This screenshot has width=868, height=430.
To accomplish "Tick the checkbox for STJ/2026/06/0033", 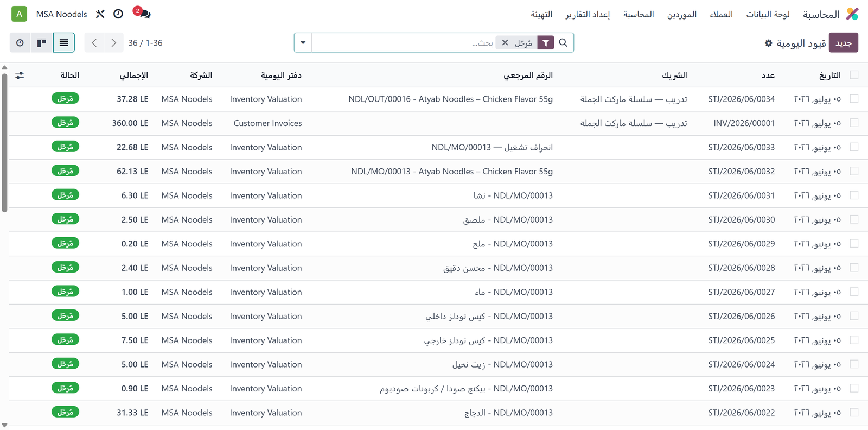I will click(x=854, y=147).
